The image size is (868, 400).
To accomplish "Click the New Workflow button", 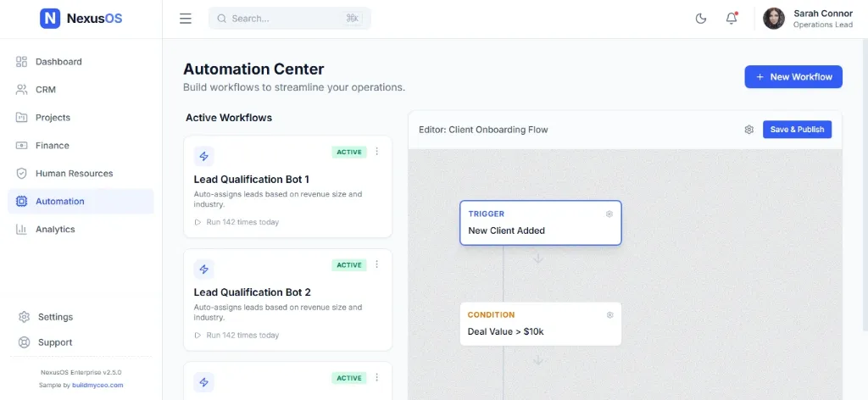I will 793,77.
